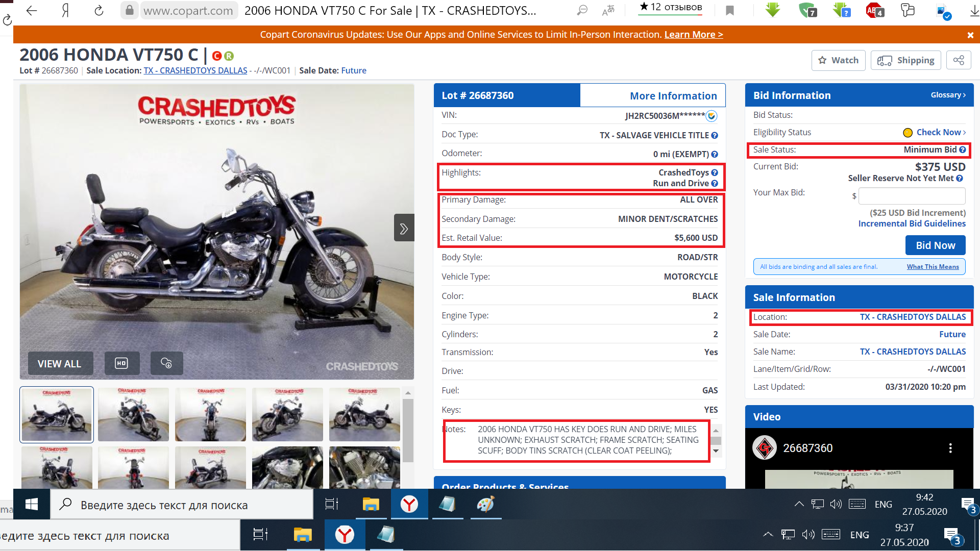Select the second motorcycle thumbnail image
Image resolution: width=980 pixels, height=551 pixels.
coord(134,414)
